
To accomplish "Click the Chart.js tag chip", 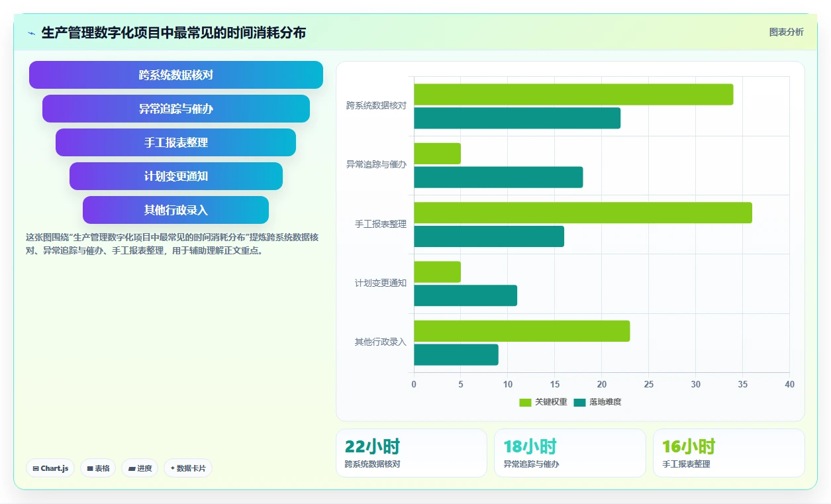I will [50, 468].
